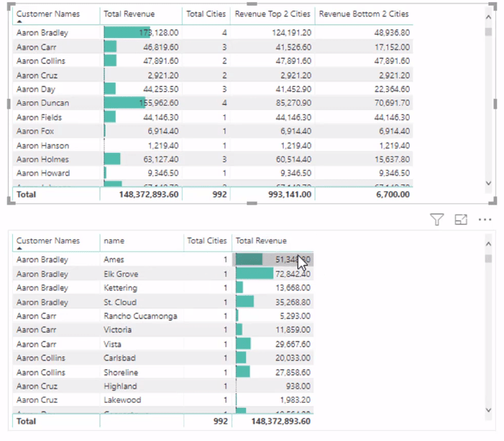The width and height of the screenshot is (504, 441).
Task: Click the upper table's scroll up arrow
Action: [x=488, y=17]
